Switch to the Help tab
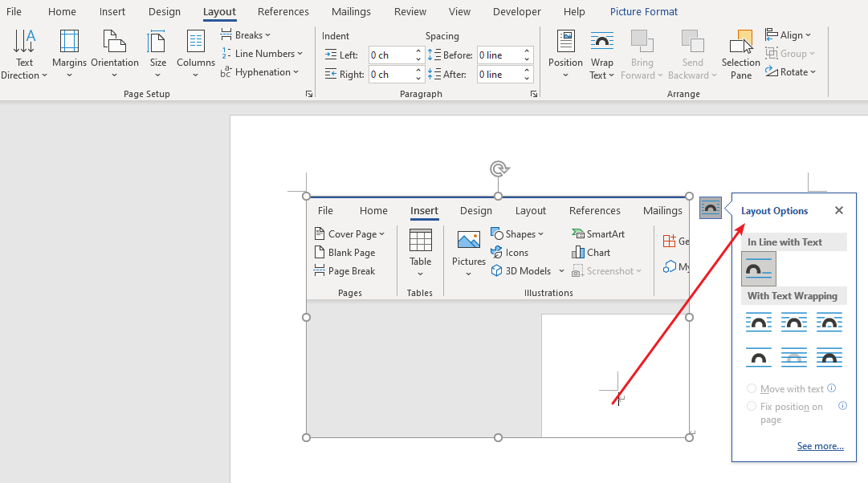Image resolution: width=868 pixels, height=483 pixels. point(574,11)
